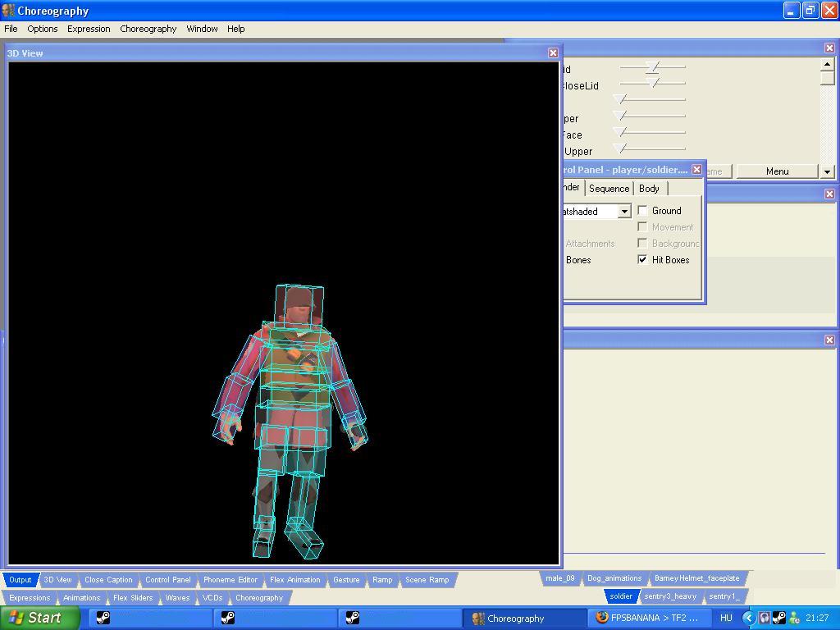Click the headphones icon in system tray
This screenshot has height=630, width=840.
point(765,618)
